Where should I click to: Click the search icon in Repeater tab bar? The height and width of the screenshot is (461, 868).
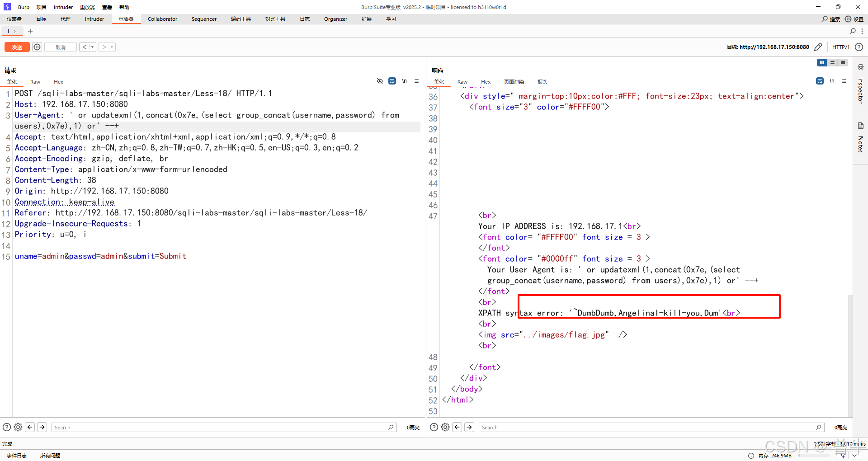[x=853, y=31]
